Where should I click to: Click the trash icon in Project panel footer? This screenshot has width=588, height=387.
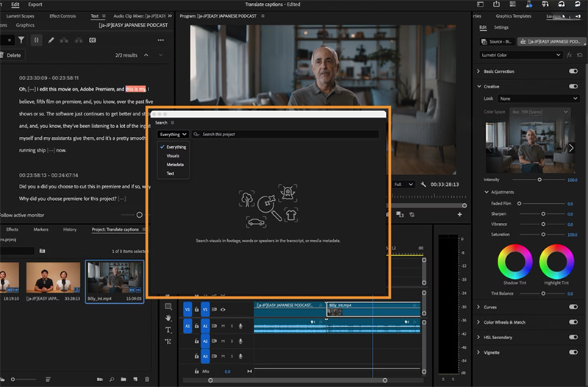tap(147, 379)
